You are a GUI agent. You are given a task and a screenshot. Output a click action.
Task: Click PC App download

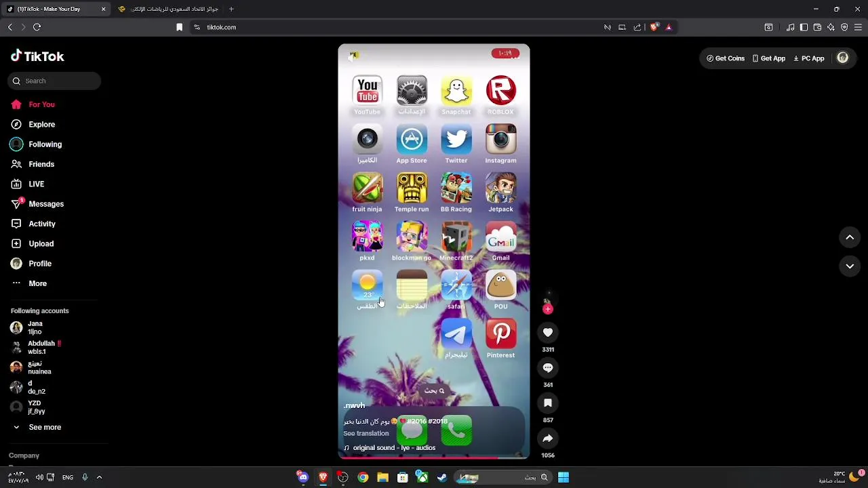808,58
